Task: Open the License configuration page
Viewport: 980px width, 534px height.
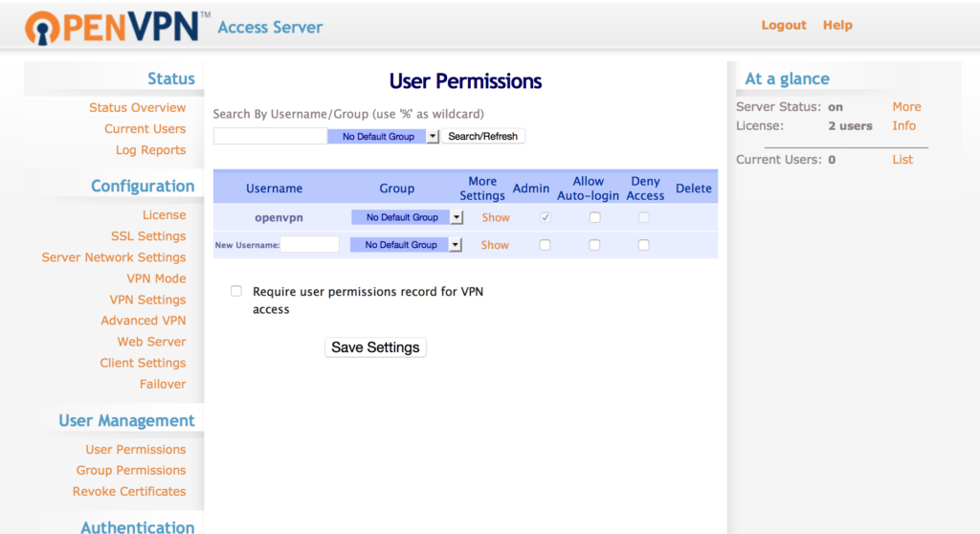Action: pos(164,215)
